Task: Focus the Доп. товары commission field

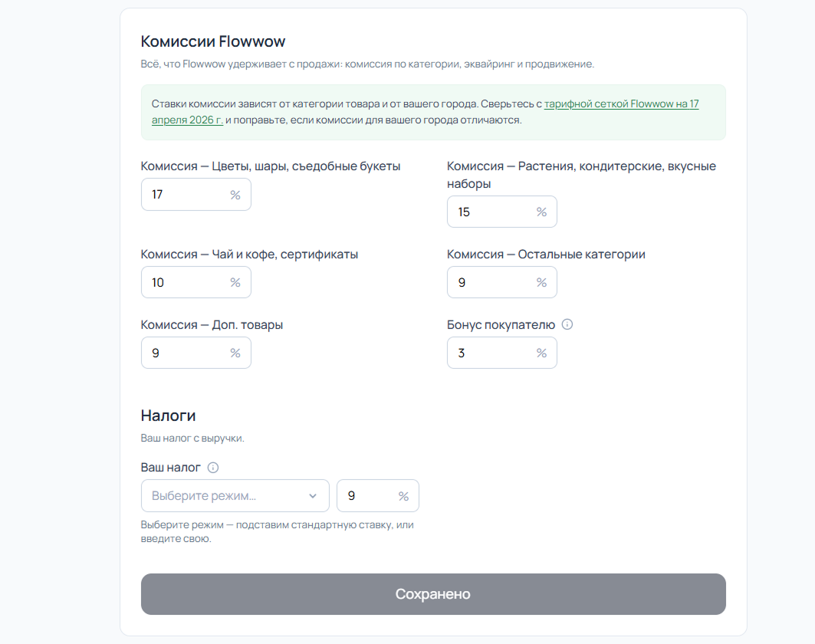Action: (196, 353)
